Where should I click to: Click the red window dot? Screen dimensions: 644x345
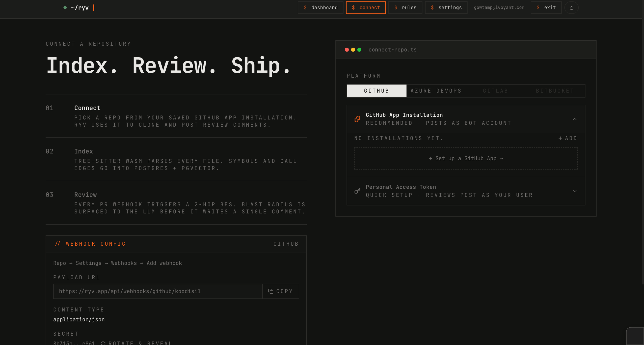tap(347, 50)
